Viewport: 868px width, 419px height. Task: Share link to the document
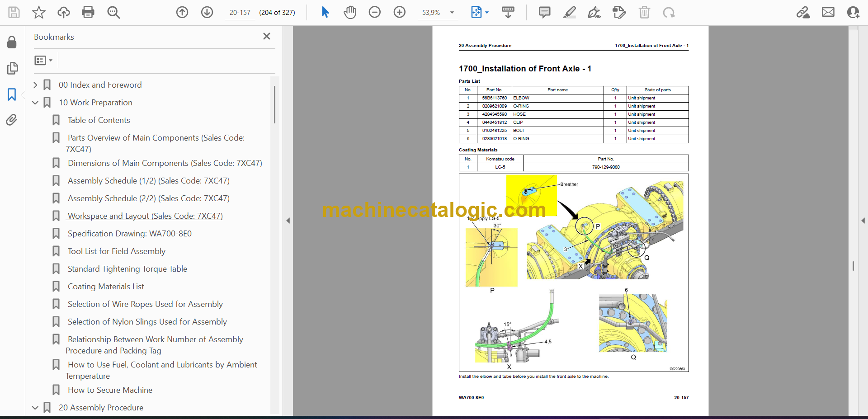point(803,12)
